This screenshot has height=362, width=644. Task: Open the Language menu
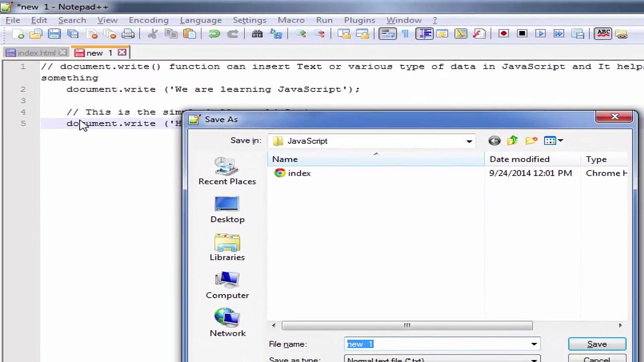(x=201, y=20)
